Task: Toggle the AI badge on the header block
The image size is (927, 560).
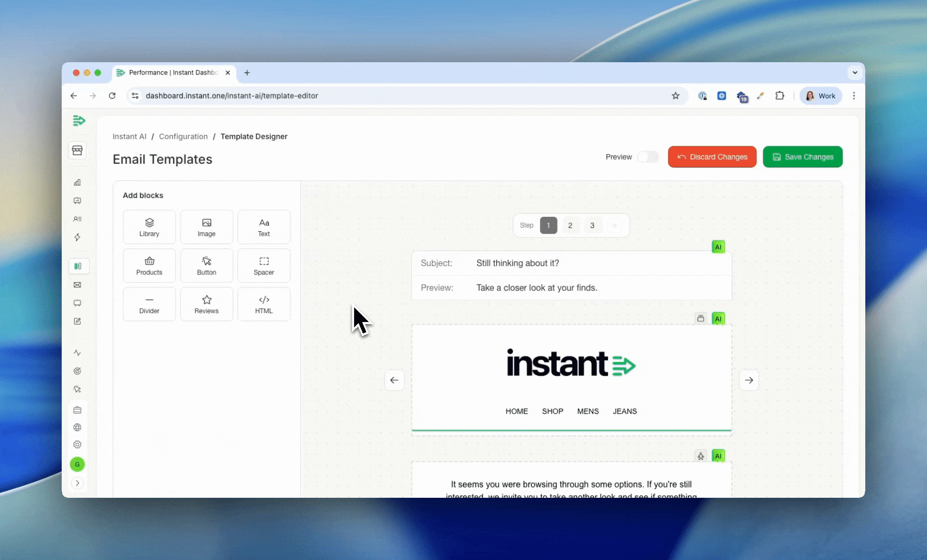Action: [718, 318]
